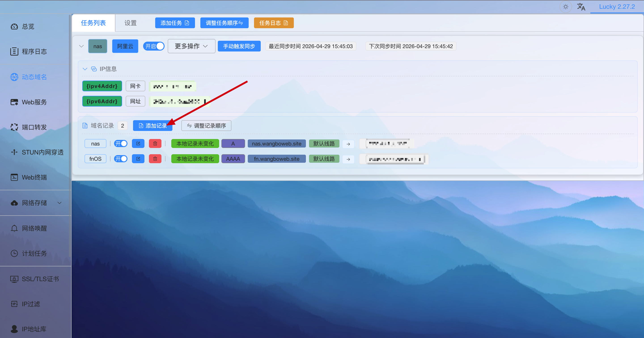Turn off the nas domain record switch
Image resolution: width=644 pixels, height=338 pixels.
coord(121,144)
